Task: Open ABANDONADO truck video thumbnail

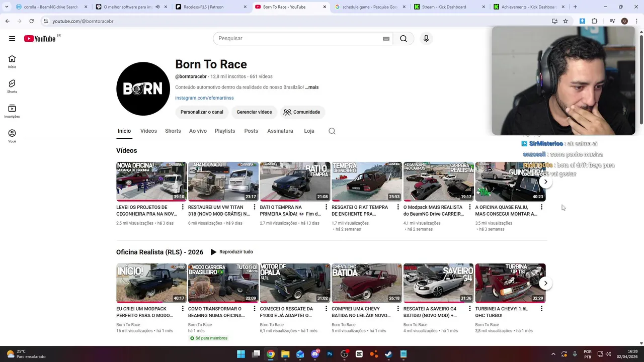Action: (223, 182)
